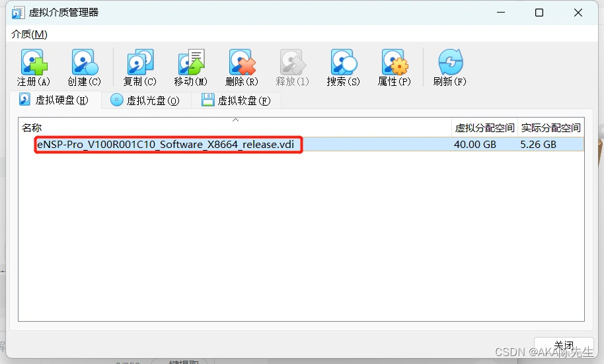Screen dimensions: 604x364
Task: Click the Register (注册) disk icon
Action: (x=34, y=62)
